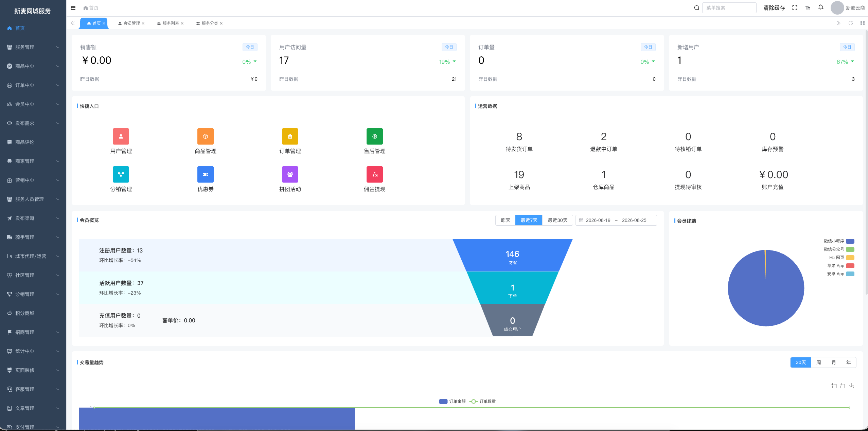Expand the 服务管理 sidebar menu
This screenshot has width=868, height=431.
(x=33, y=47)
